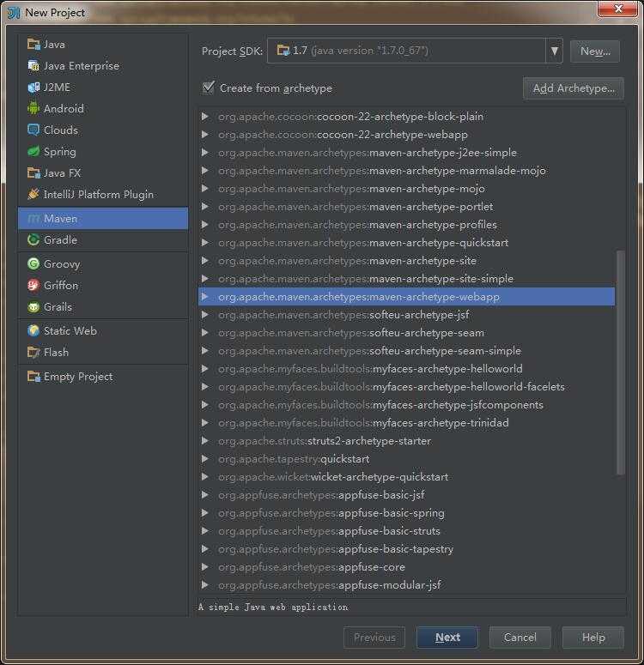Select maven-archetype-profiles row
The height and width of the screenshot is (665, 644).
[406, 224]
